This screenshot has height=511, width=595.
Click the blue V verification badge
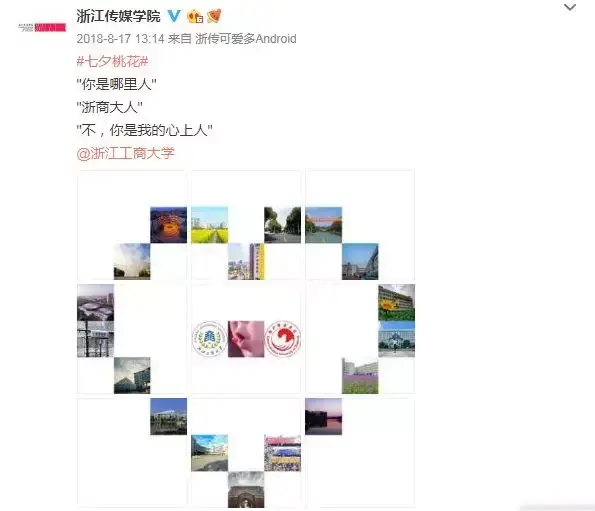click(174, 16)
